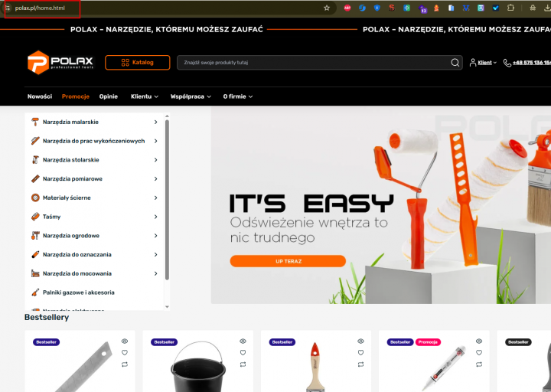Click the Bestsellery heading
The width and height of the screenshot is (551, 392).
pyautogui.click(x=47, y=318)
